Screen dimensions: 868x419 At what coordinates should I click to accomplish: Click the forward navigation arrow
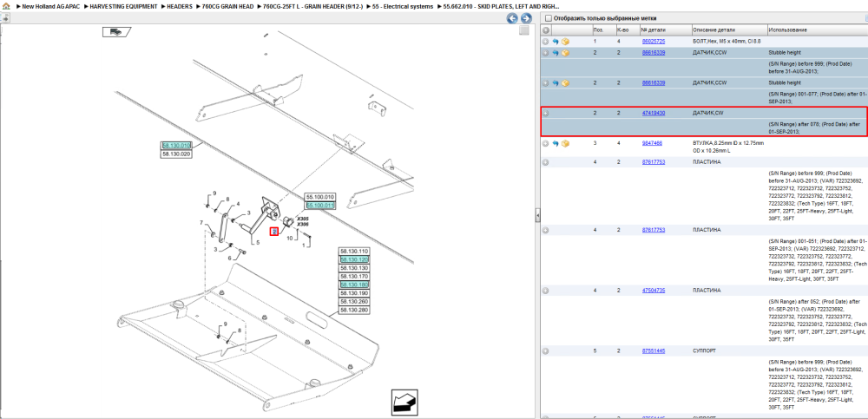point(526,17)
